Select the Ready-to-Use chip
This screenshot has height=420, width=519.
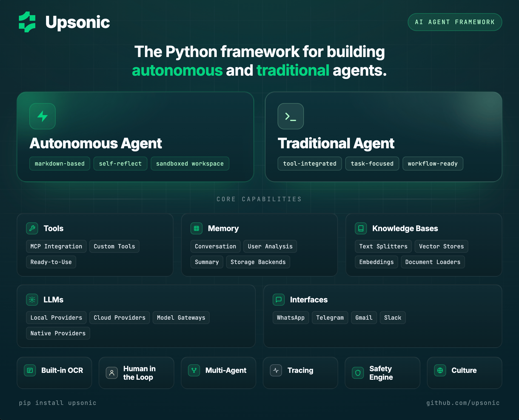(51, 262)
